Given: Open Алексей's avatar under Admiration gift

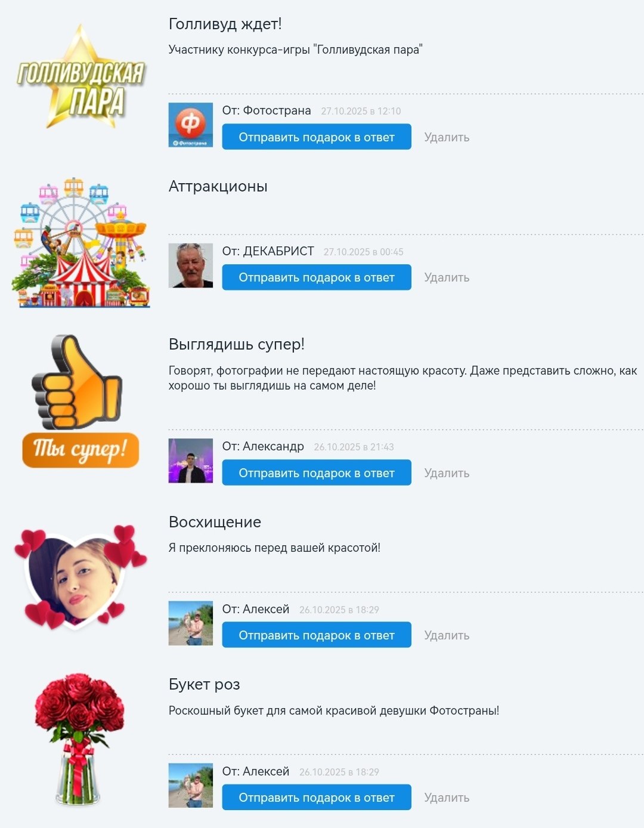Looking at the screenshot, I should coord(191,623).
